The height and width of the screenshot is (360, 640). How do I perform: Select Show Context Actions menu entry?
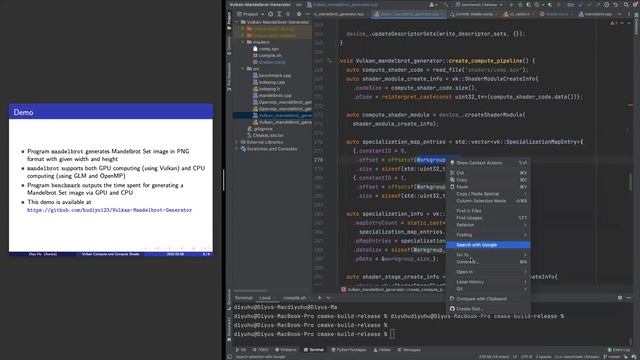[x=488, y=163]
